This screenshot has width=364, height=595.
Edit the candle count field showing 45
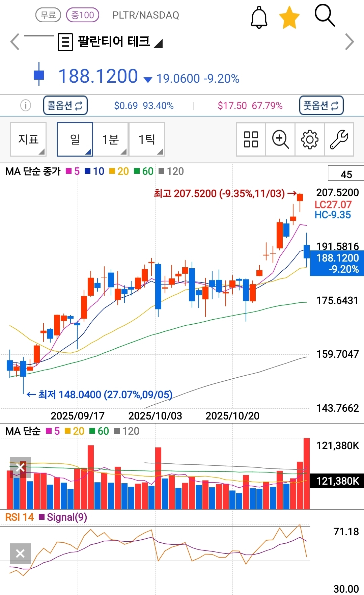click(346, 173)
